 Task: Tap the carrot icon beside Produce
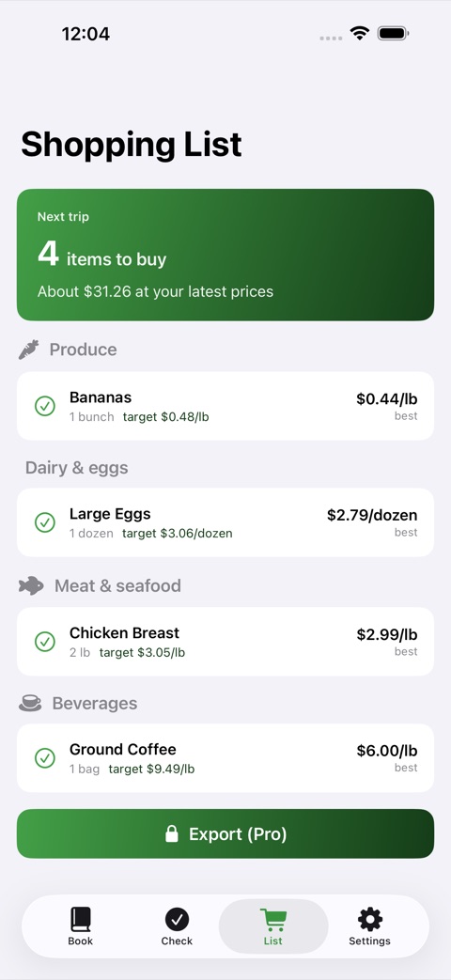[29, 350]
